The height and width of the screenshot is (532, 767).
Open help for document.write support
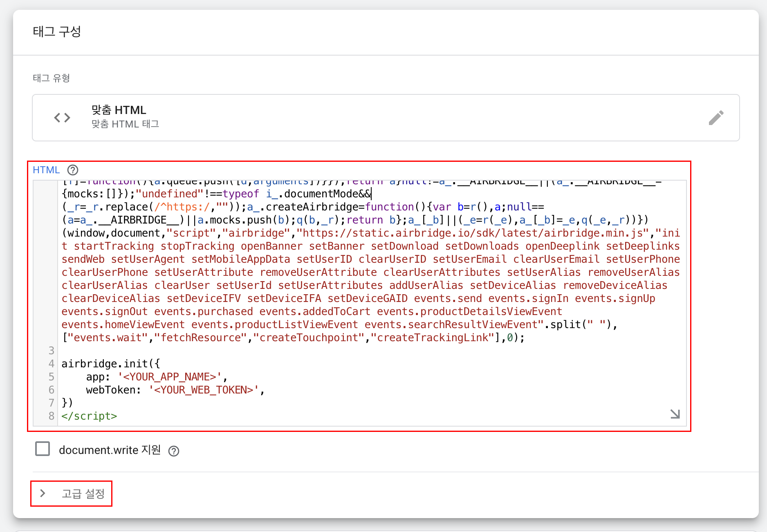(174, 451)
